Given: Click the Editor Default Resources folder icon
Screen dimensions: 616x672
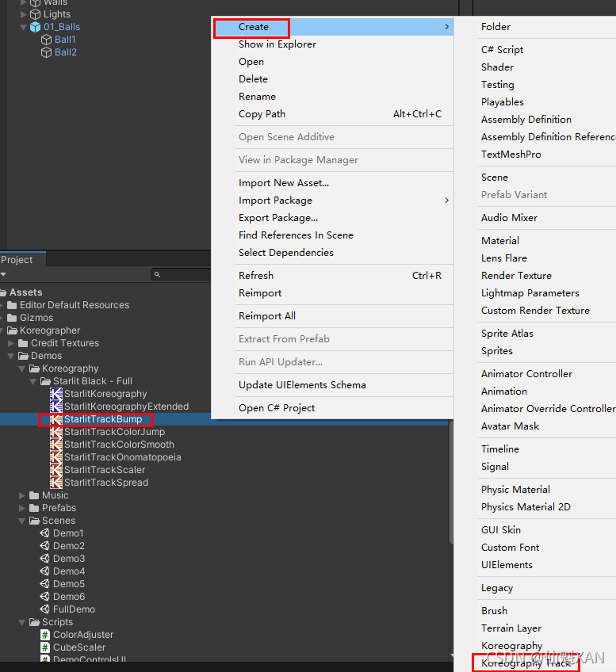Looking at the screenshot, I should point(12,305).
